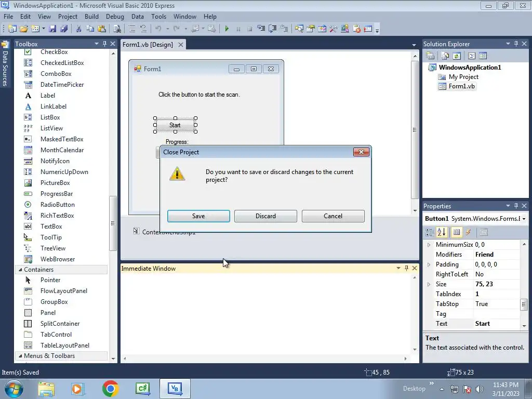The width and height of the screenshot is (532, 399).
Task: Toggle Alphabetical sort in Properties panel
Action: tap(442, 232)
